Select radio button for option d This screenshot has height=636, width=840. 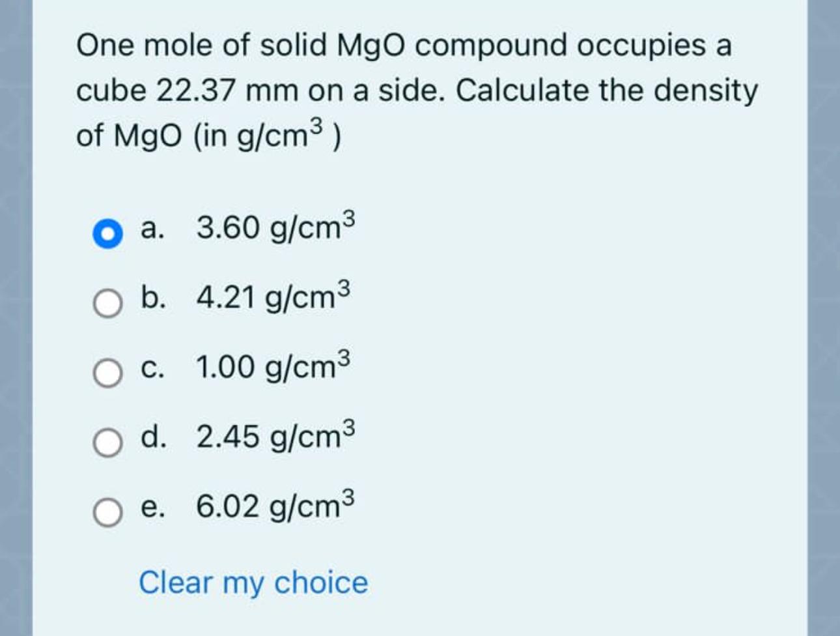pos(108,442)
